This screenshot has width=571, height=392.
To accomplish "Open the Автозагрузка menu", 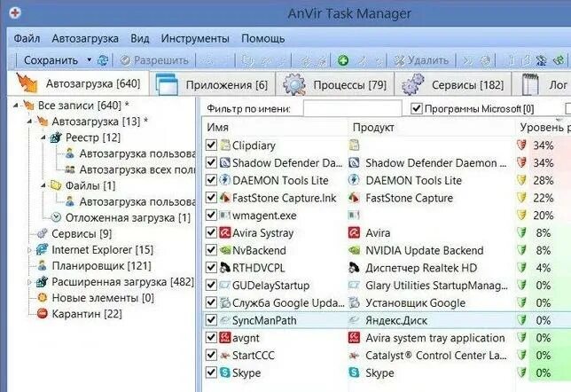I will (x=85, y=39).
